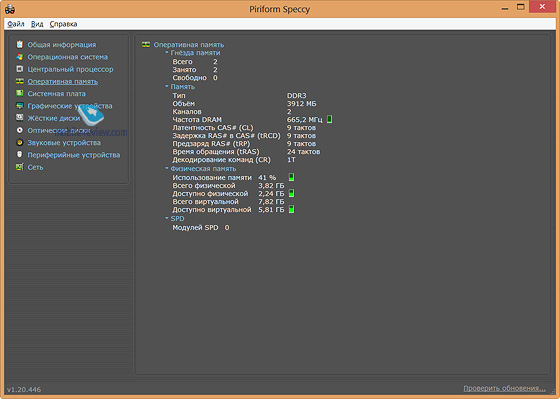
Task: Click the Центральный процессор chip icon
Action: [x=20, y=69]
